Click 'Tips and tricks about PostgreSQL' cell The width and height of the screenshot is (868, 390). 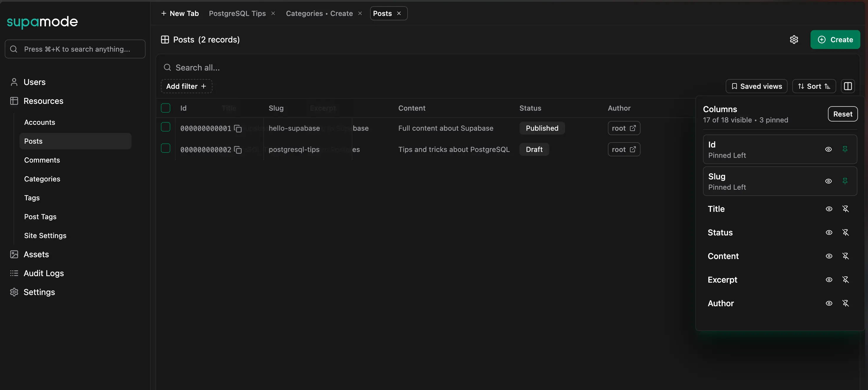point(454,150)
